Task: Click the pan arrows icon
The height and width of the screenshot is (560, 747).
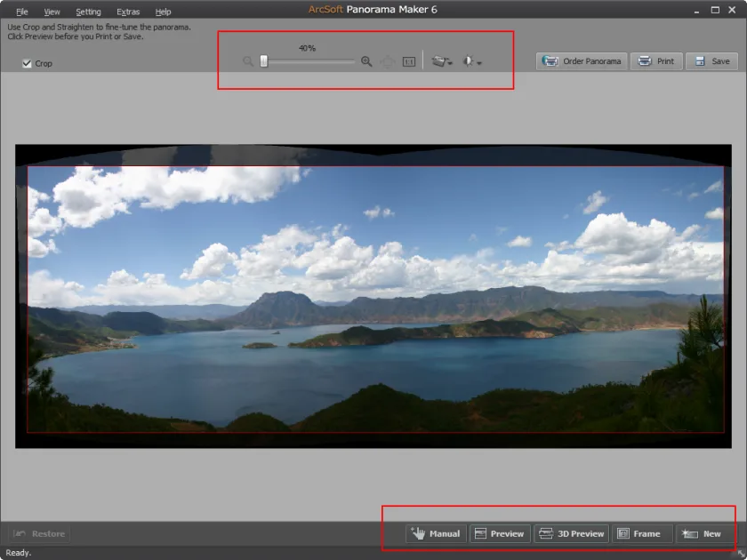Action: tap(388, 62)
